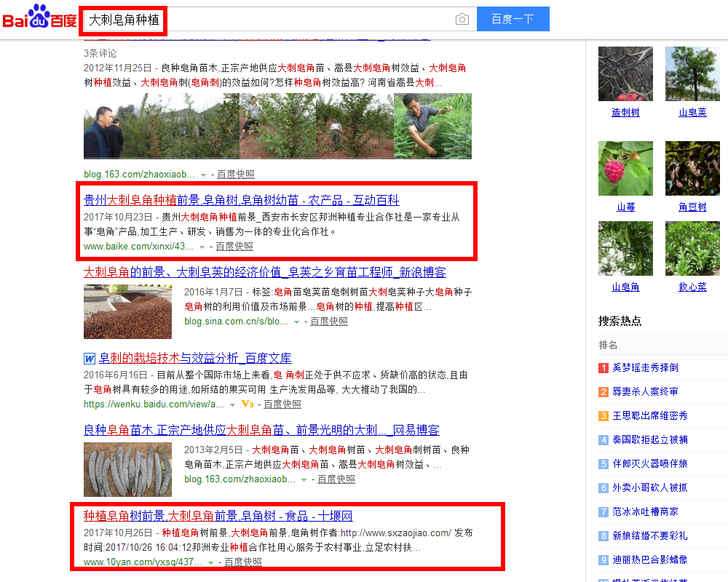Open hot search 范冰冰吐槽商家
The width and height of the screenshot is (728, 582).
(645, 512)
